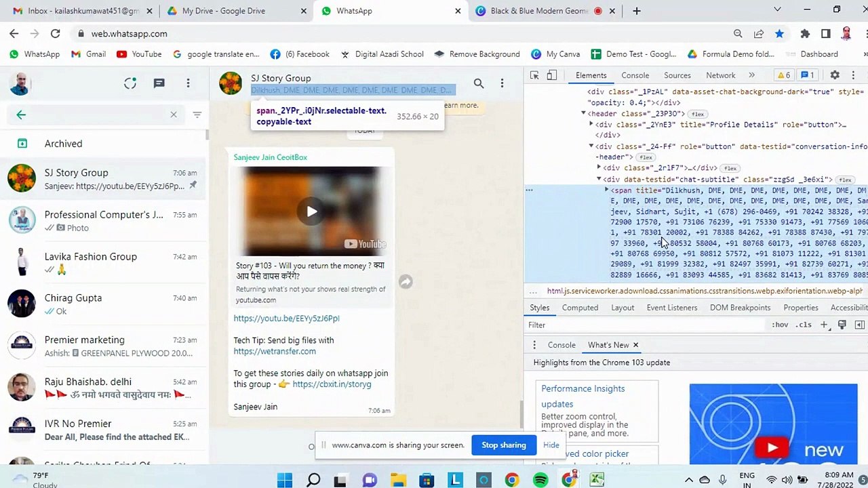Screen dimensions: 868x488
Task: Open Excel from the Windows taskbar
Action: click(x=597, y=481)
